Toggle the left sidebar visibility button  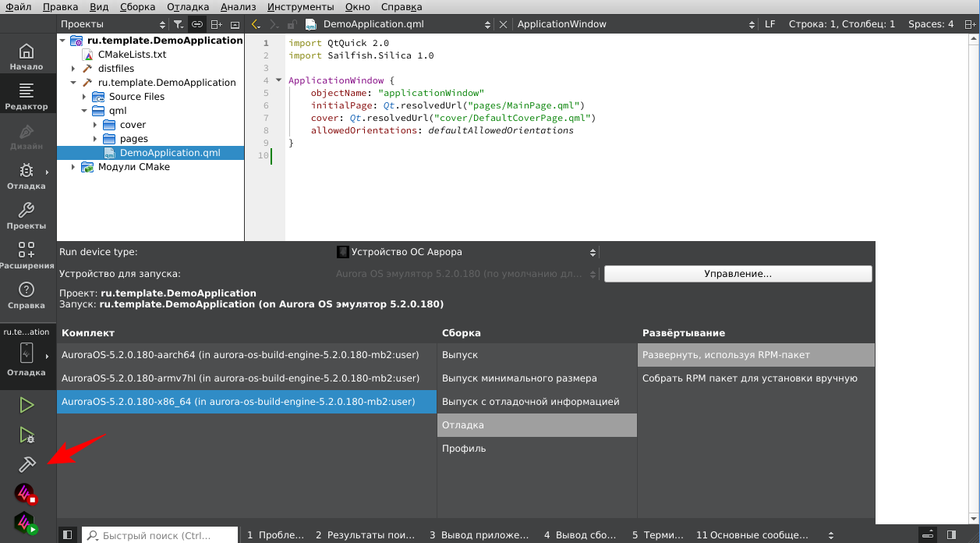(x=68, y=535)
